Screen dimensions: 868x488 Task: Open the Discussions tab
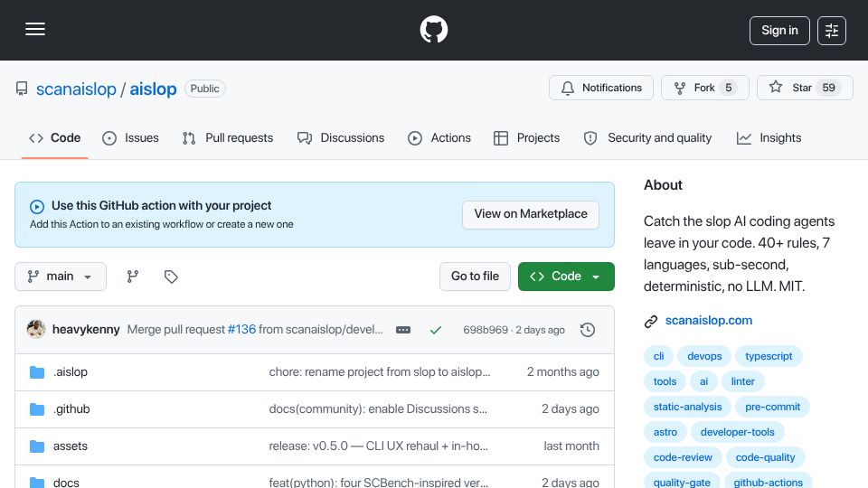click(341, 137)
